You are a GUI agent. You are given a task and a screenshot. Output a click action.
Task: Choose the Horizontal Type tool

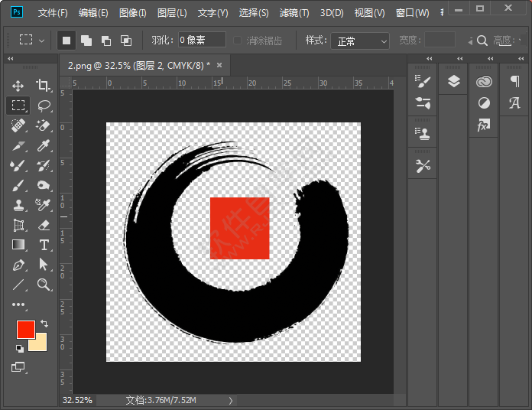(x=44, y=245)
